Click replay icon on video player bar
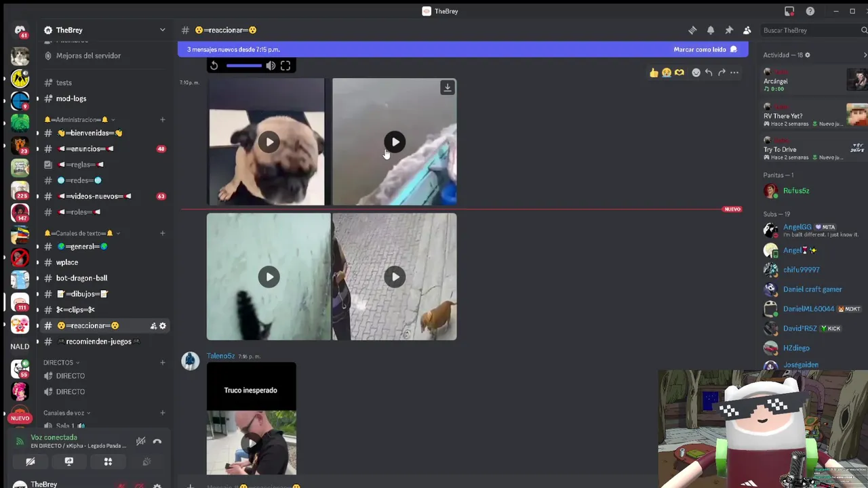 tap(214, 66)
